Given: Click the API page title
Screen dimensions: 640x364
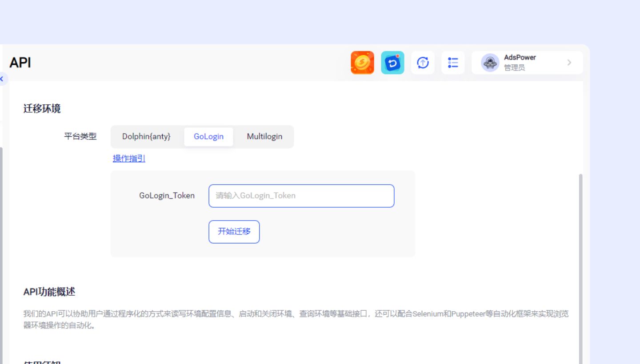Looking at the screenshot, I should [x=20, y=63].
